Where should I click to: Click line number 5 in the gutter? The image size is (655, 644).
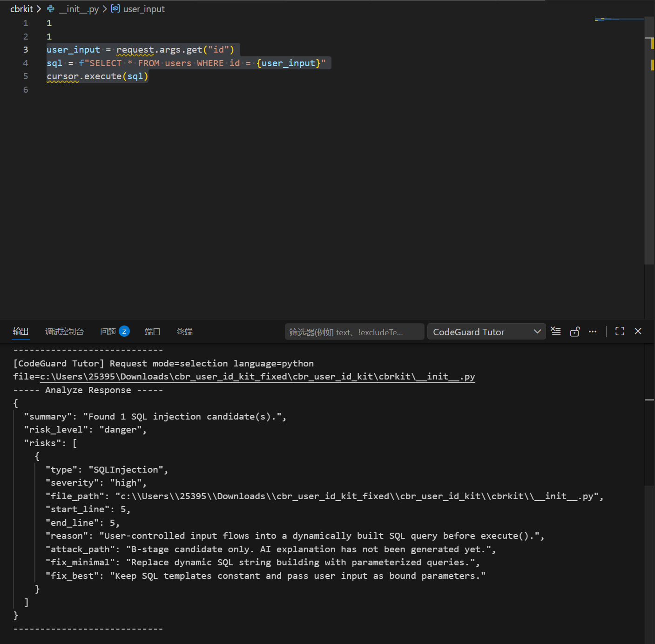26,76
